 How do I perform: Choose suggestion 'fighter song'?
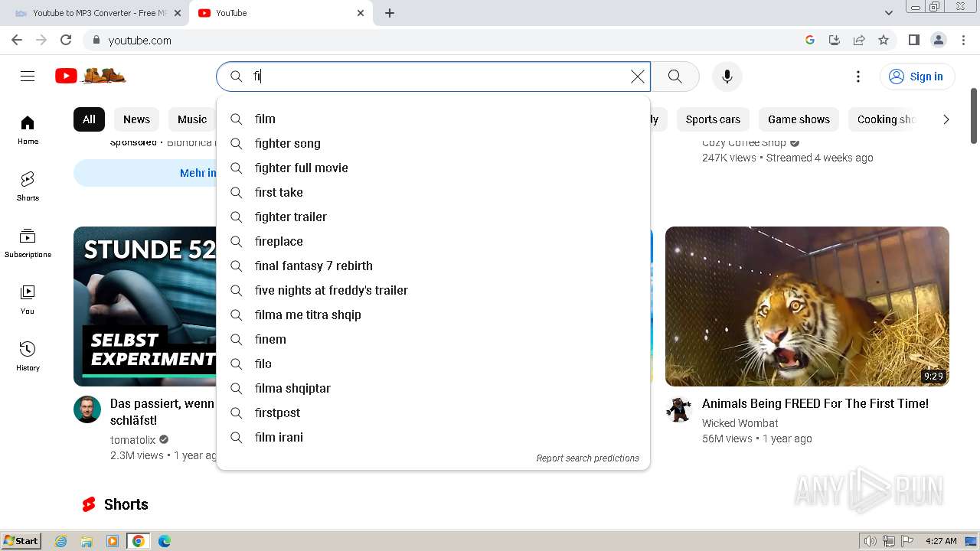(433, 143)
